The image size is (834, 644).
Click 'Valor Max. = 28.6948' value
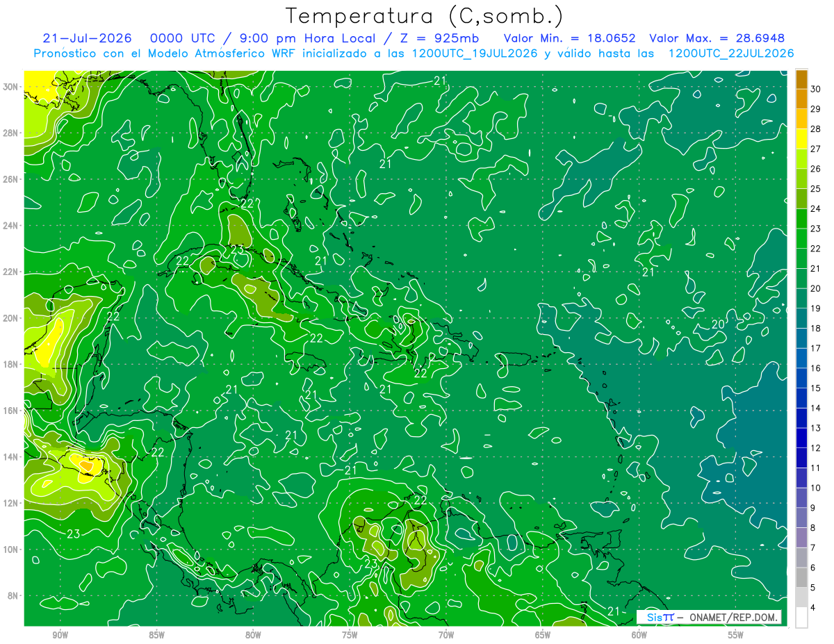[x=718, y=38]
